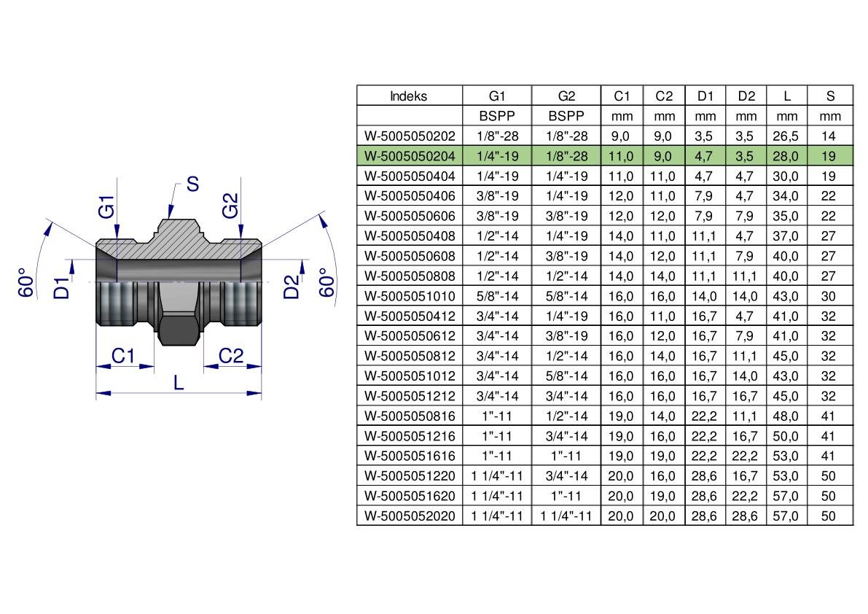The height and width of the screenshot is (614, 868).
Task: Click the S label in the drawing
Action: (192, 184)
